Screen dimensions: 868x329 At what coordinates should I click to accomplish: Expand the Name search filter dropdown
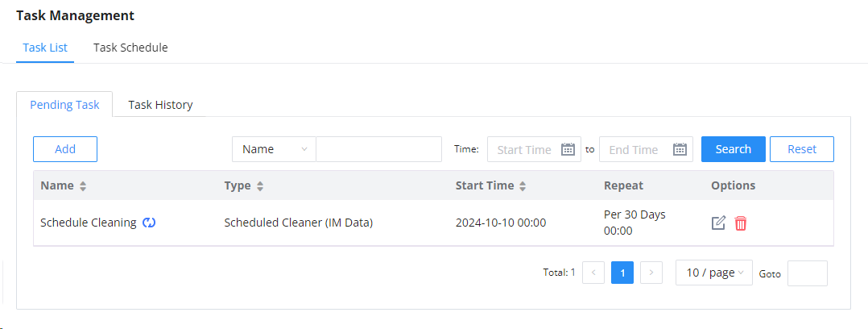coord(274,149)
